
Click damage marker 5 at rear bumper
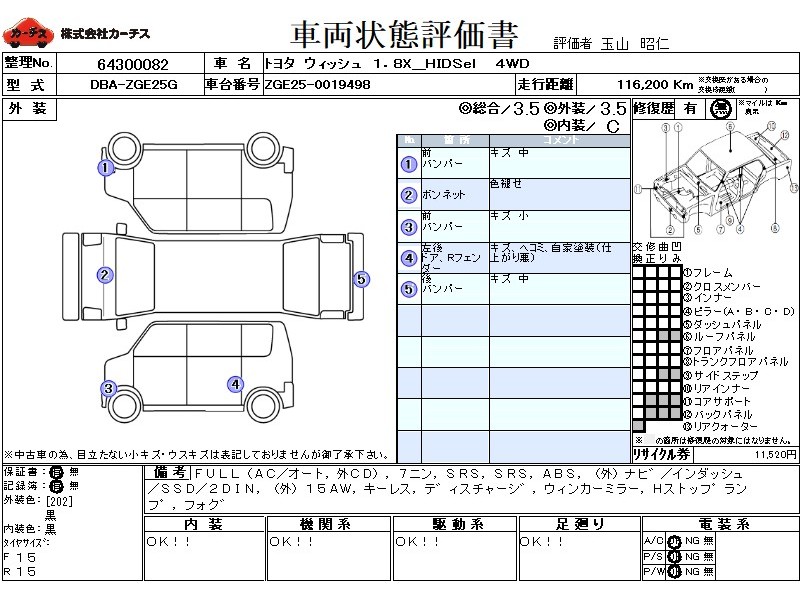tap(362, 279)
